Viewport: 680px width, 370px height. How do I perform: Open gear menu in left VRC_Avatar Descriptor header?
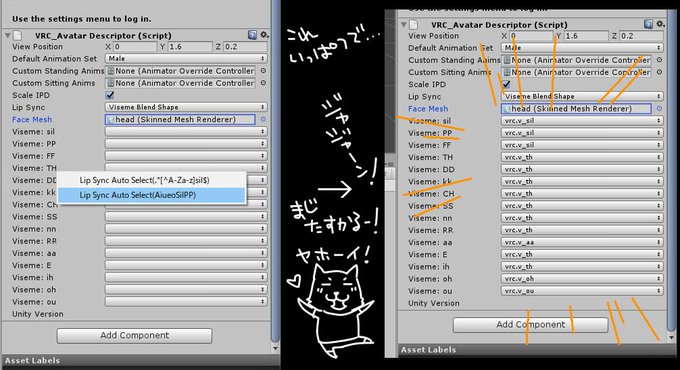[x=264, y=35]
